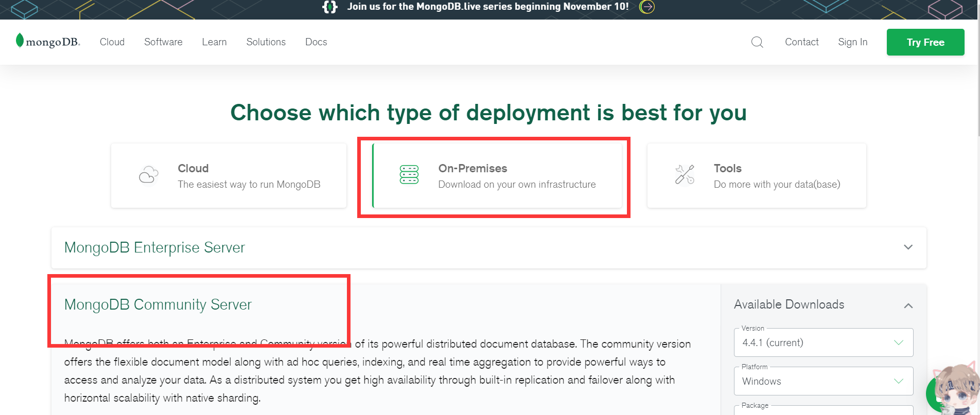Click the anime character chat widget
Viewport: 980px width, 415px height.
[955, 389]
